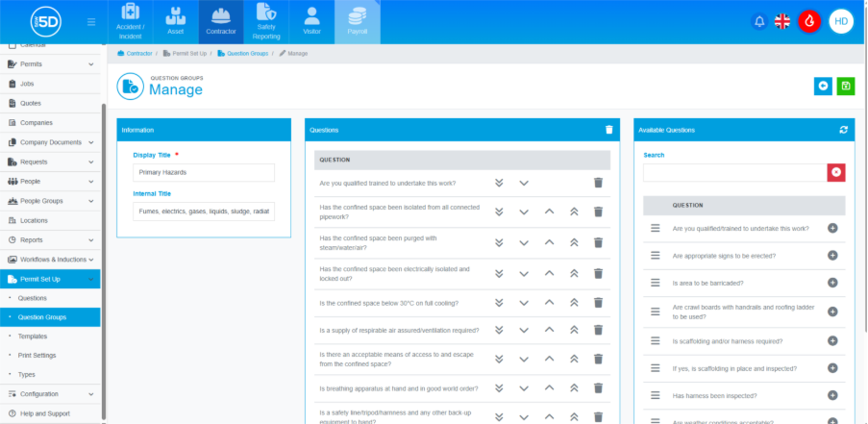Viewport: 868px width, 424px height.
Task: Open Templates in the sidebar
Action: click(33, 337)
